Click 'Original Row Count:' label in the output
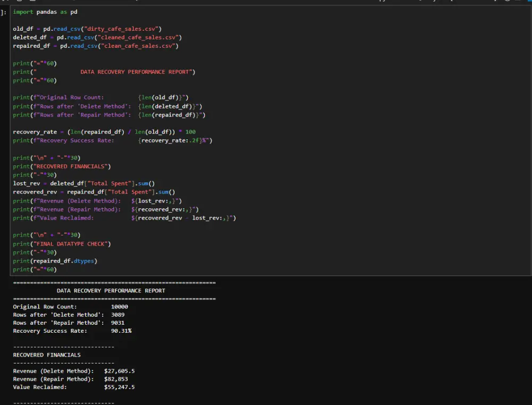Image resolution: width=532 pixels, height=405 pixels. point(45,307)
